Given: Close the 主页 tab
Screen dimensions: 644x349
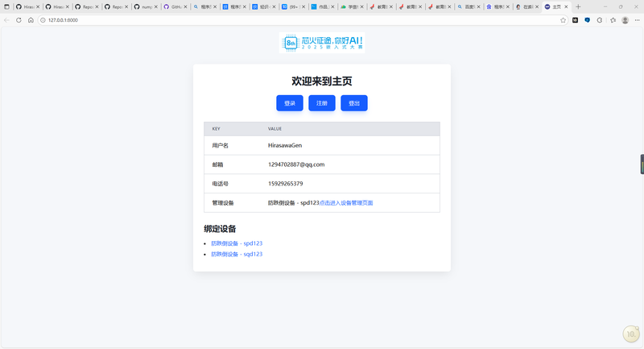Looking at the screenshot, I should [566, 6].
